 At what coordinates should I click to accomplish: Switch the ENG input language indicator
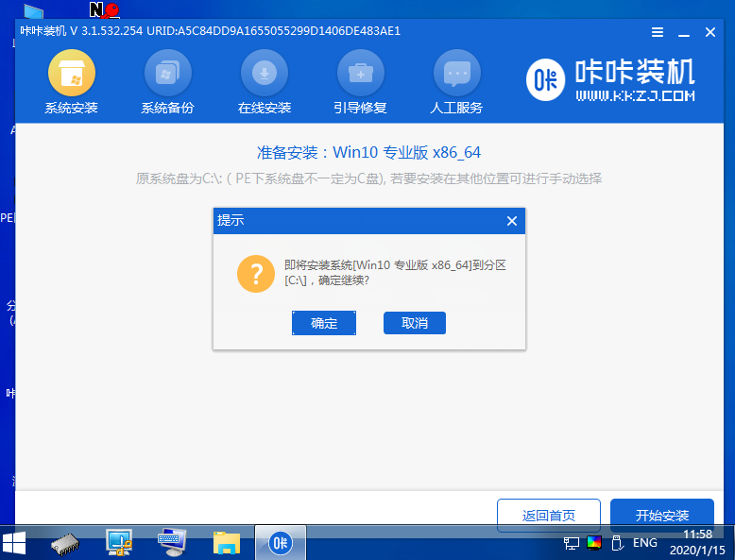[x=645, y=543]
